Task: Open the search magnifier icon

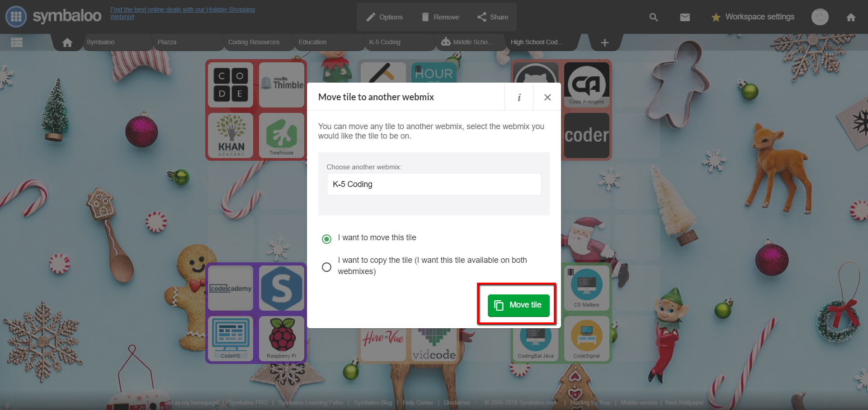Action: coord(653,17)
